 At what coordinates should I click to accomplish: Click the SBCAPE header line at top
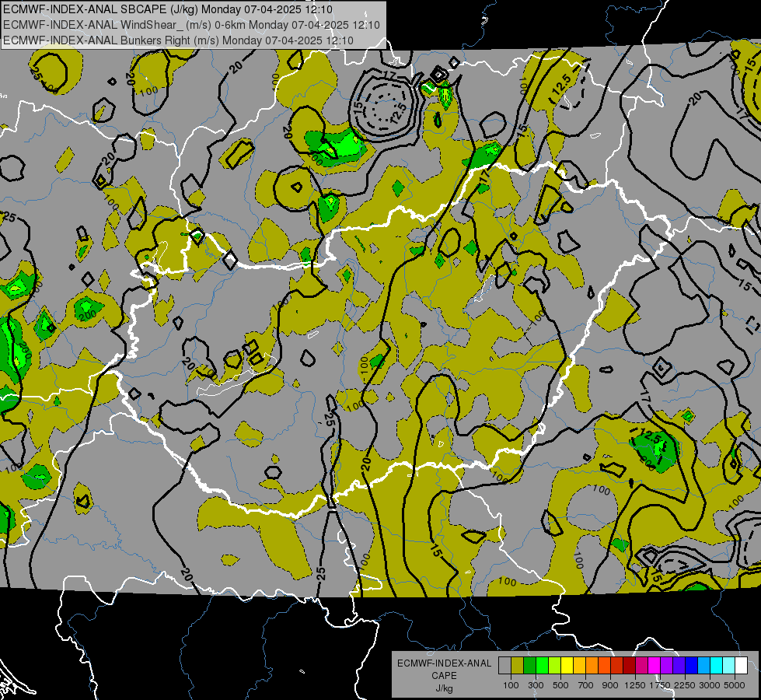coord(168,9)
